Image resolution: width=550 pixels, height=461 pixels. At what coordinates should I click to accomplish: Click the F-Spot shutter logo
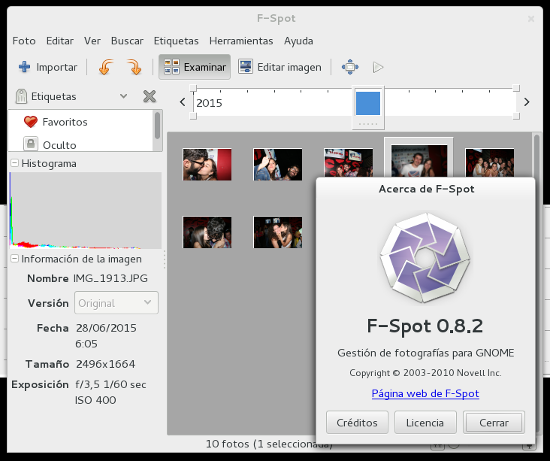pyautogui.click(x=425, y=258)
